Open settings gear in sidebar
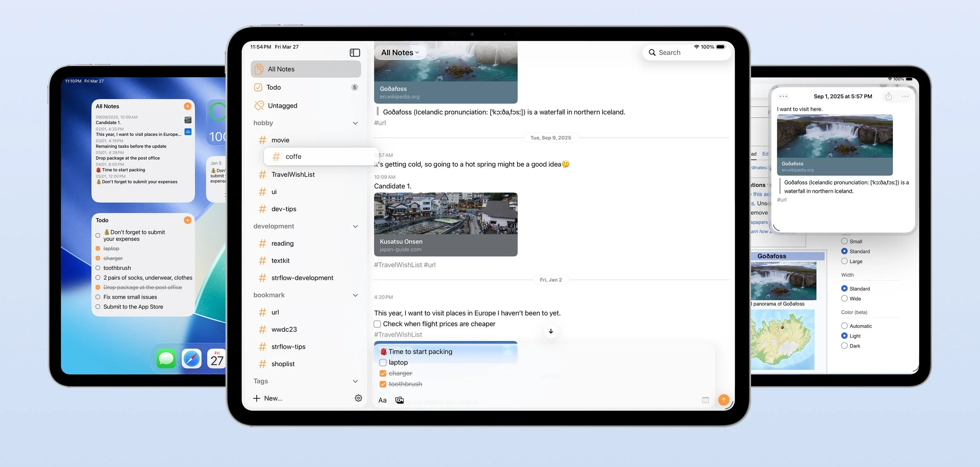 click(x=358, y=398)
